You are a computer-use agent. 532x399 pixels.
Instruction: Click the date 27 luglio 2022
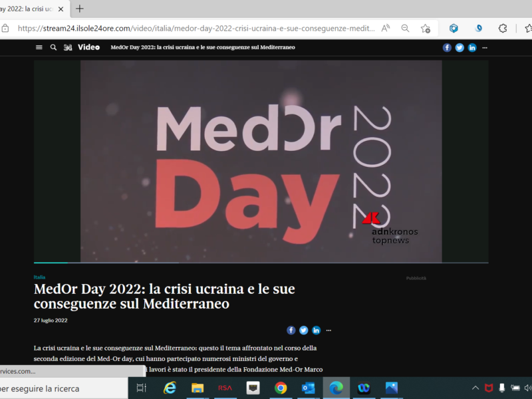click(x=51, y=321)
